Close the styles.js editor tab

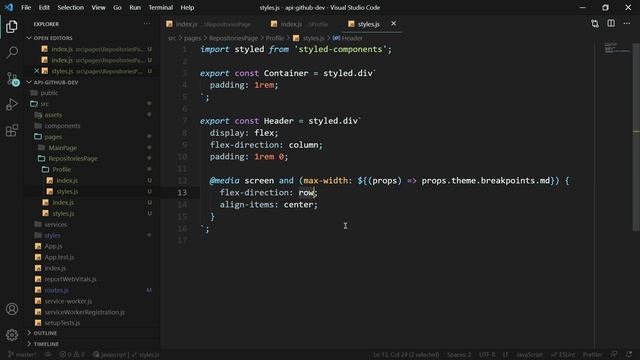(x=393, y=24)
